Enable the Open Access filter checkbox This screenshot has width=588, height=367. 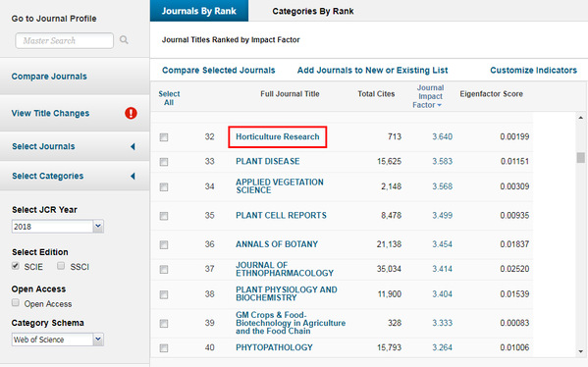click(x=16, y=302)
